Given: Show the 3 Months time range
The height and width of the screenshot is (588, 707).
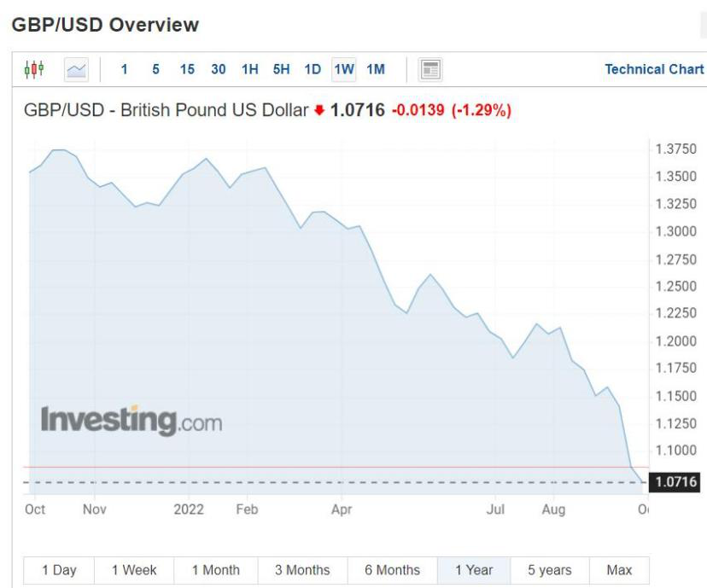Looking at the screenshot, I should tap(302, 570).
